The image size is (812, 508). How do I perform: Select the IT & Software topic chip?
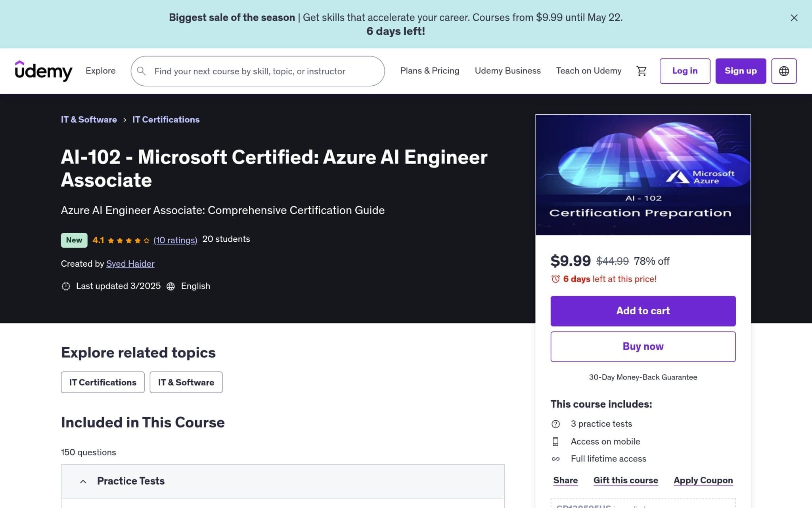(x=186, y=382)
